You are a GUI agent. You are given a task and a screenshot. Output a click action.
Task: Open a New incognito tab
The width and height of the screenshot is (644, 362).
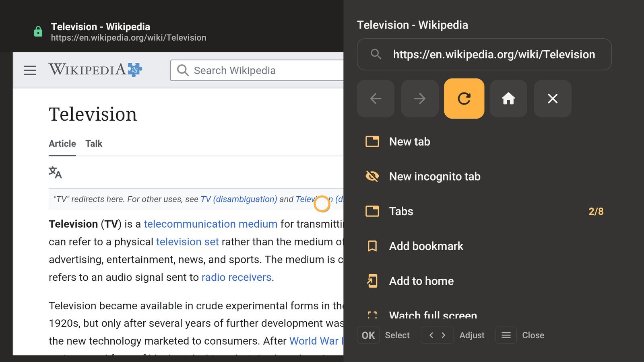[484, 177]
